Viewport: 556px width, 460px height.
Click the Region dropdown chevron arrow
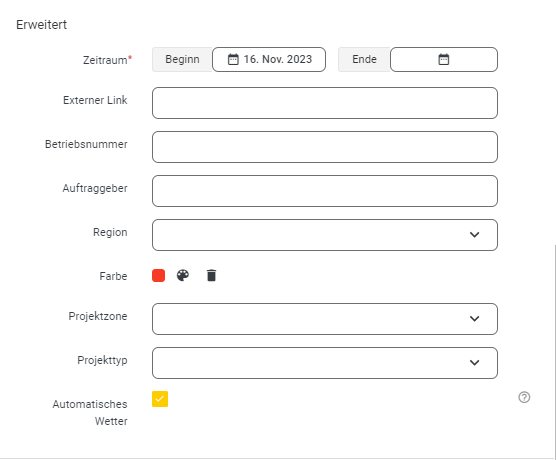474,235
